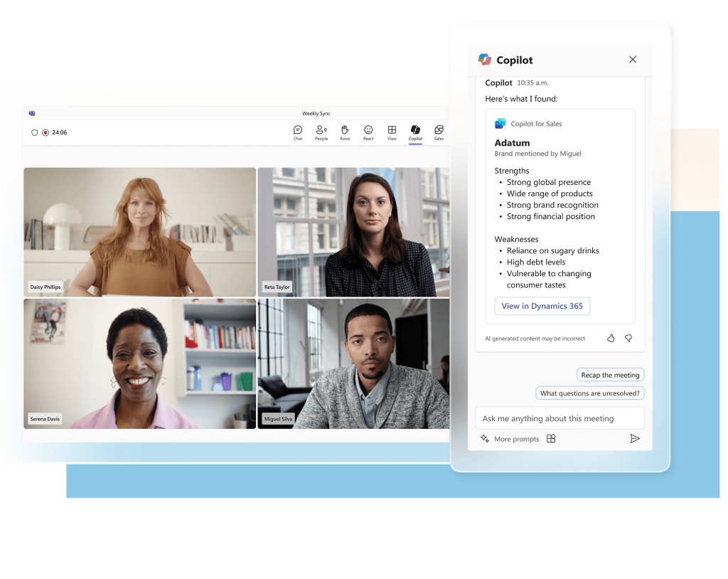728x579 pixels.
Task: Click the Copilot for Sales label
Action: (536, 124)
